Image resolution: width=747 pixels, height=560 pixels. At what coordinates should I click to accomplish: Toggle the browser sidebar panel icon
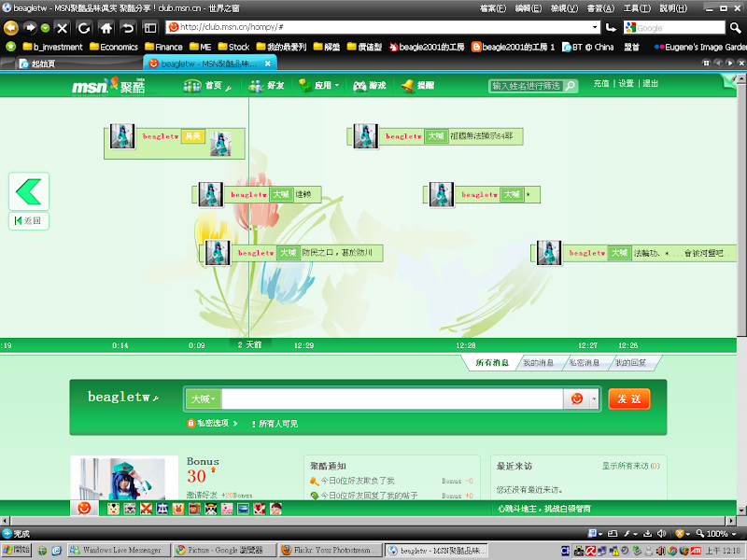click(150, 28)
